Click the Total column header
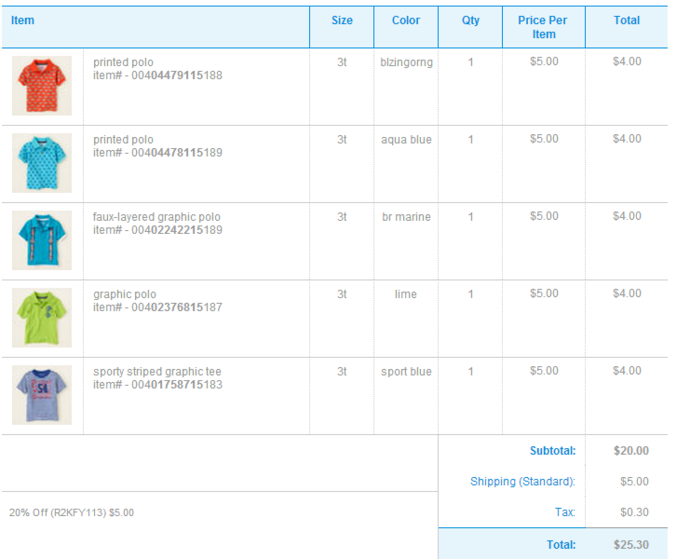The image size is (677, 559). click(627, 20)
